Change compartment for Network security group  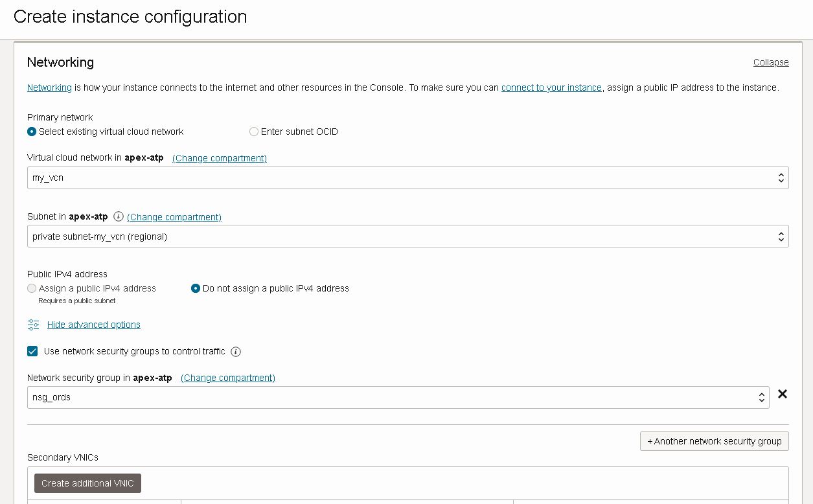228,378
